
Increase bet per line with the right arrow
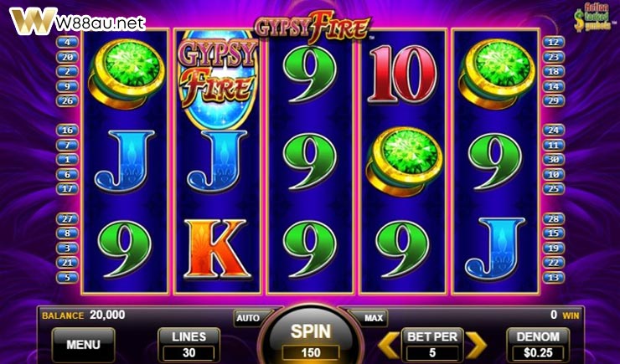476,345
